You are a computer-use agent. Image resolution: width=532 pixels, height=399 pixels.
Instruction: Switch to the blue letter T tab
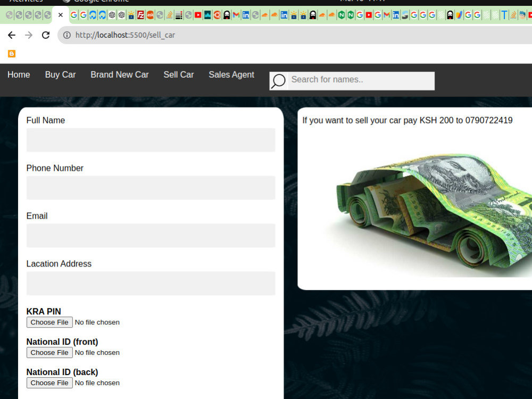(x=504, y=15)
